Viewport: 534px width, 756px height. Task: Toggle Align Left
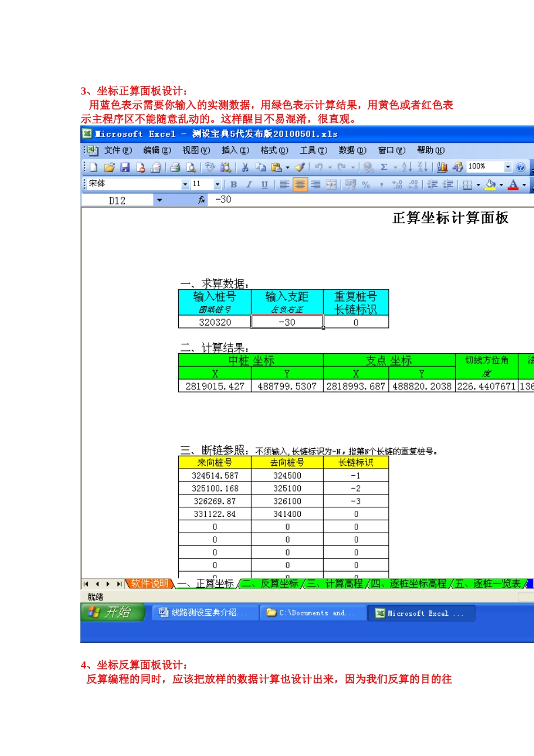[x=284, y=184]
